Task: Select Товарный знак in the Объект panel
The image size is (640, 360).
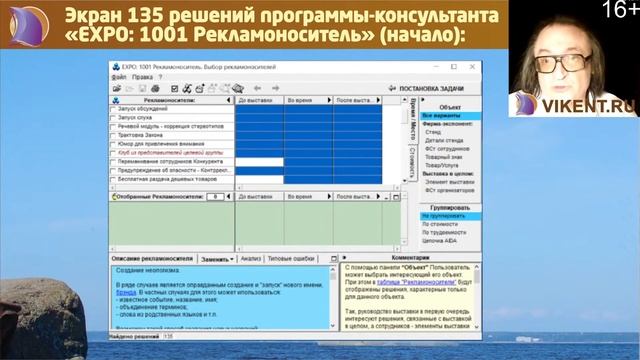Action: [x=444, y=157]
